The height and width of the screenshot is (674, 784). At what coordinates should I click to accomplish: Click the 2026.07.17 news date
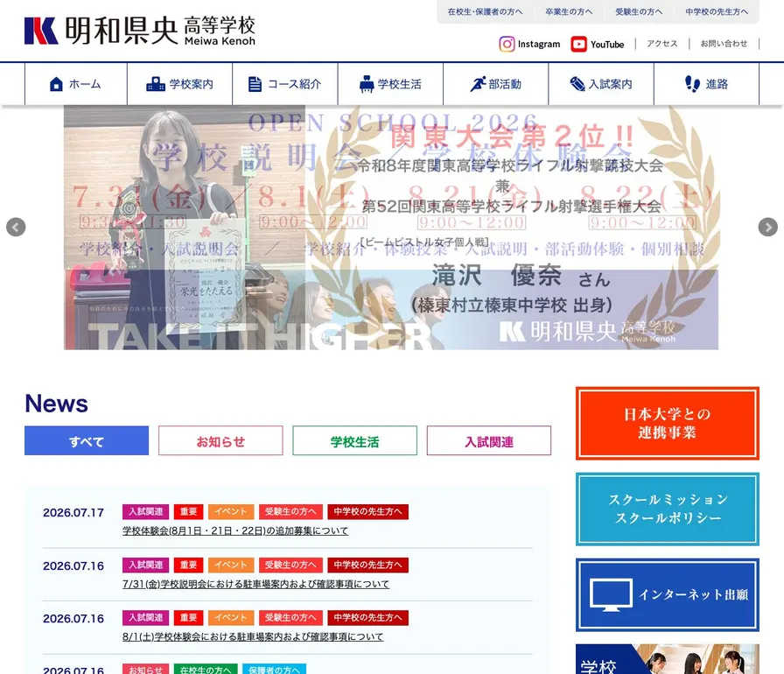click(x=73, y=512)
